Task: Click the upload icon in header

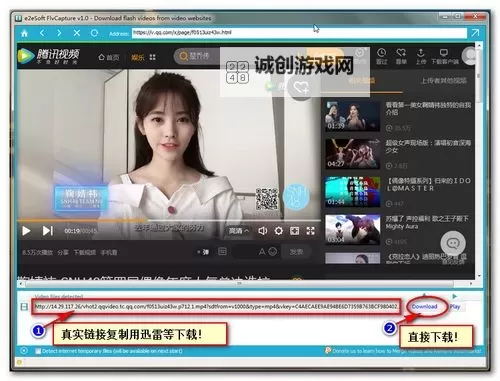Action: (421, 53)
